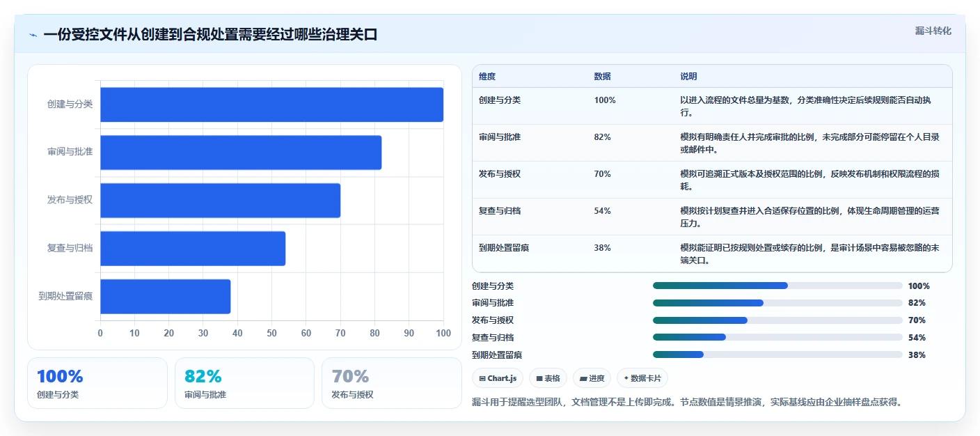The height and width of the screenshot is (436, 980).
Task: Click the 82% value in the table
Action: (x=602, y=137)
